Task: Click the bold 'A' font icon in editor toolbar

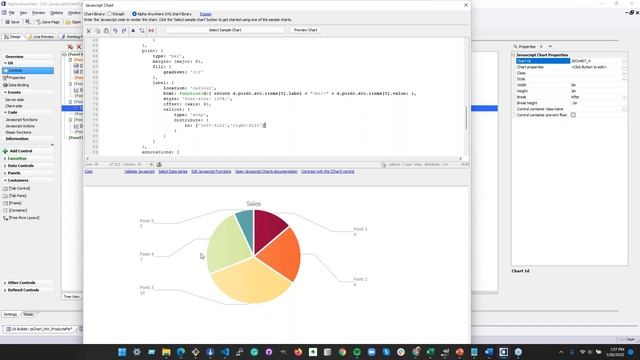Action: (x=133, y=31)
